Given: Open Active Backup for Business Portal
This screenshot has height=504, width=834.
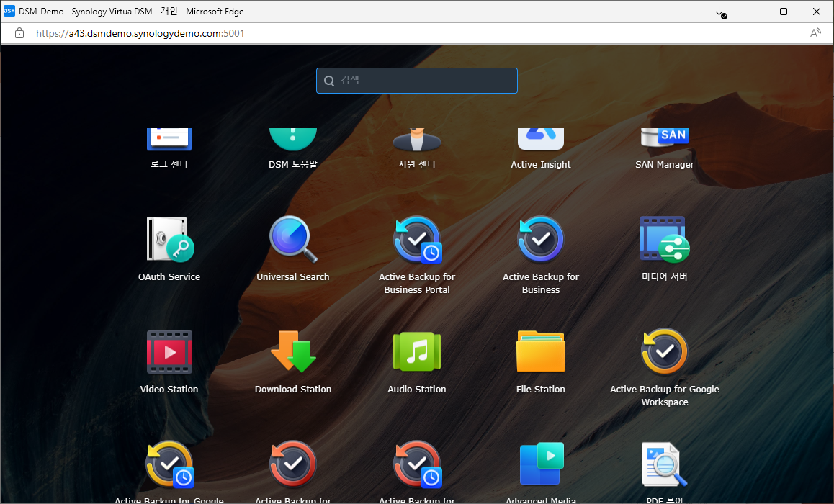Looking at the screenshot, I should [417, 239].
